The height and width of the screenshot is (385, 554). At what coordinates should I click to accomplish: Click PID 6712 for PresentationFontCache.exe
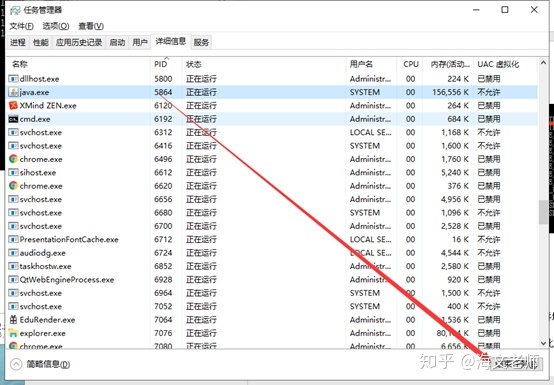pyautogui.click(x=163, y=239)
